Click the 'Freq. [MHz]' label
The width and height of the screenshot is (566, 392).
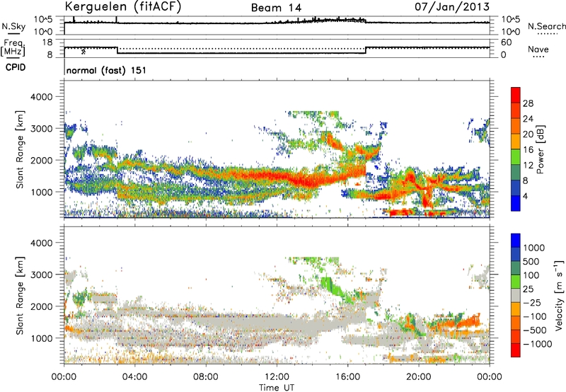pos(13,47)
